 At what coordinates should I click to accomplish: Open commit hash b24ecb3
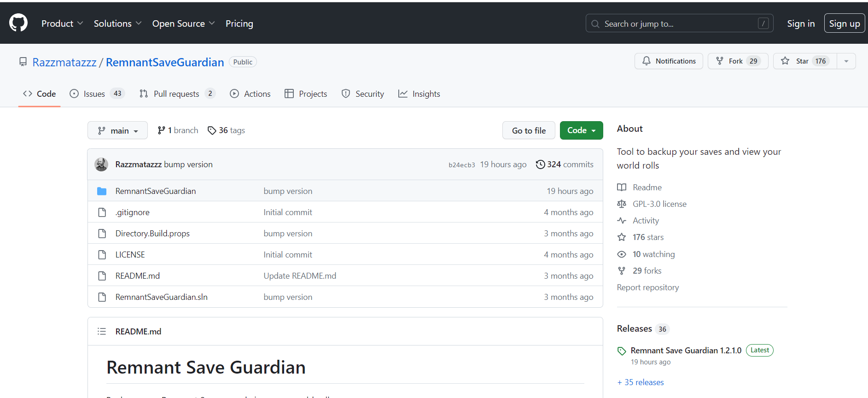pyautogui.click(x=462, y=165)
